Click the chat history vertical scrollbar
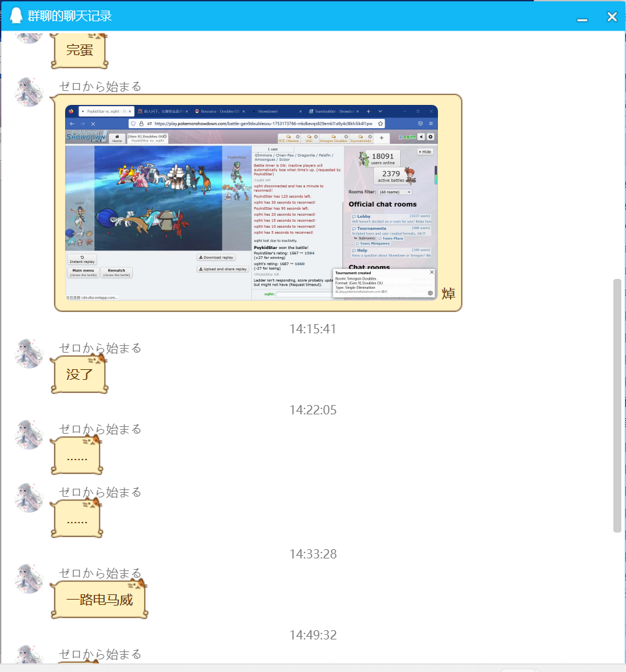This screenshot has width=626, height=672. click(617, 405)
